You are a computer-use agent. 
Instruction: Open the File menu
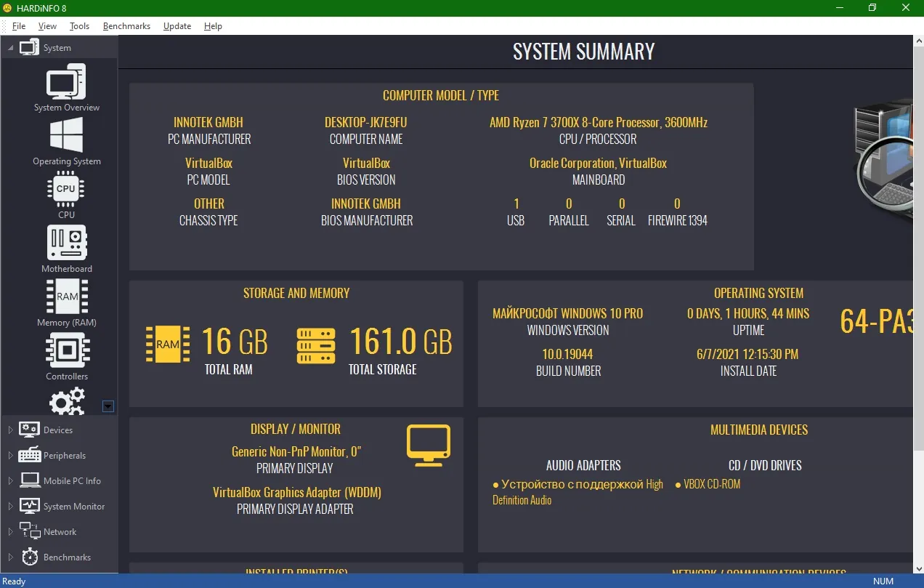19,26
